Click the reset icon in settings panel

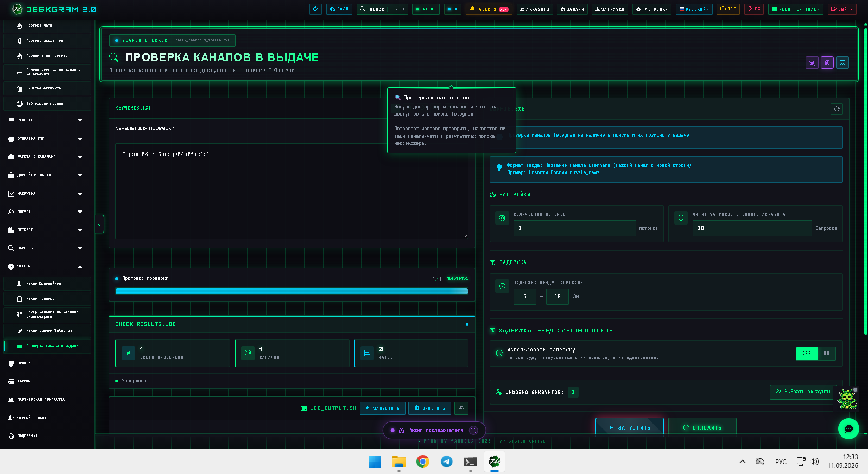click(837, 109)
